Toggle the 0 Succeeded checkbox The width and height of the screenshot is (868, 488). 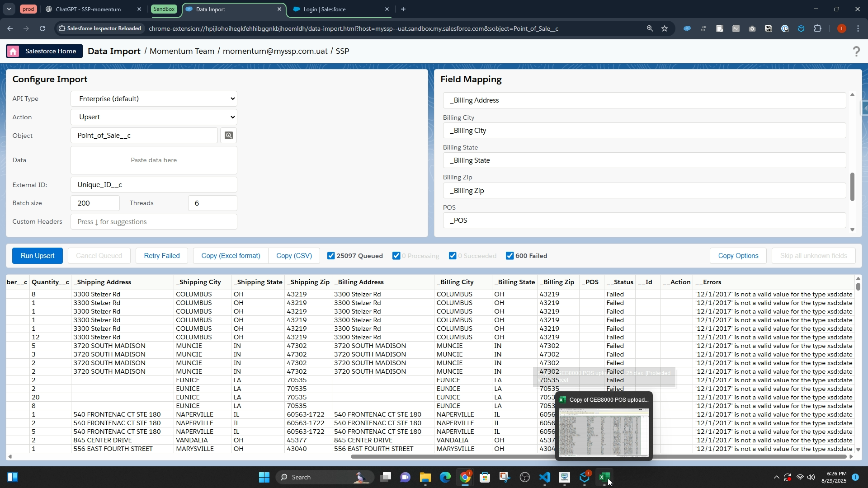pyautogui.click(x=453, y=256)
